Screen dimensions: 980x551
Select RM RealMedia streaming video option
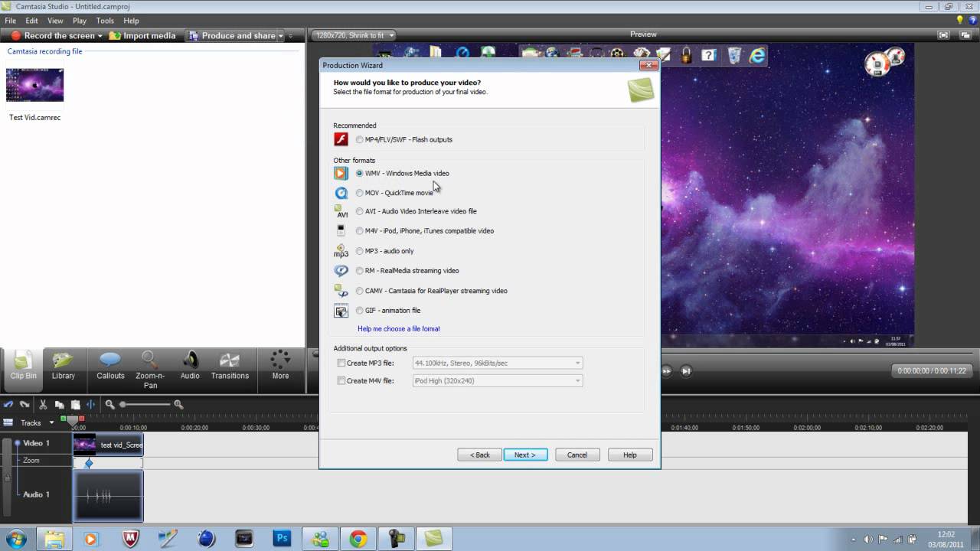pos(359,270)
